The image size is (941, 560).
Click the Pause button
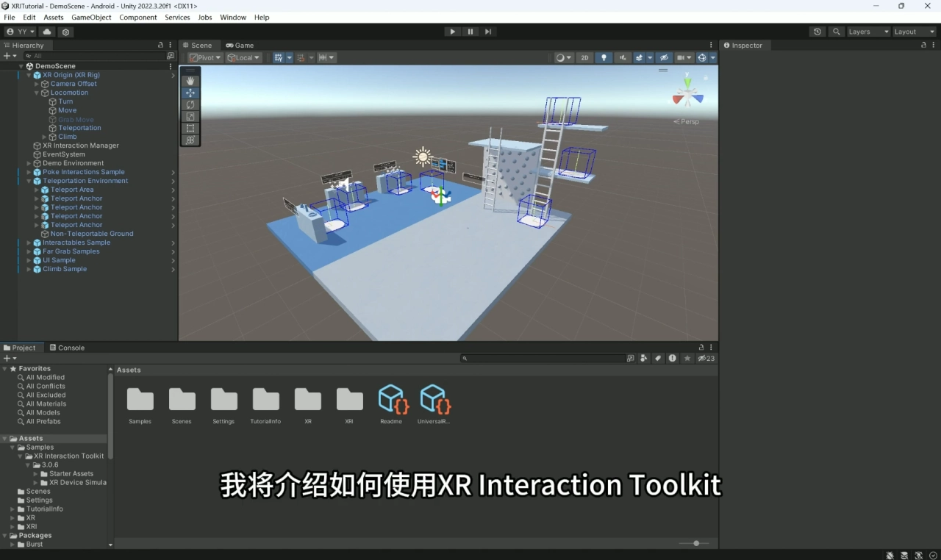click(x=470, y=32)
